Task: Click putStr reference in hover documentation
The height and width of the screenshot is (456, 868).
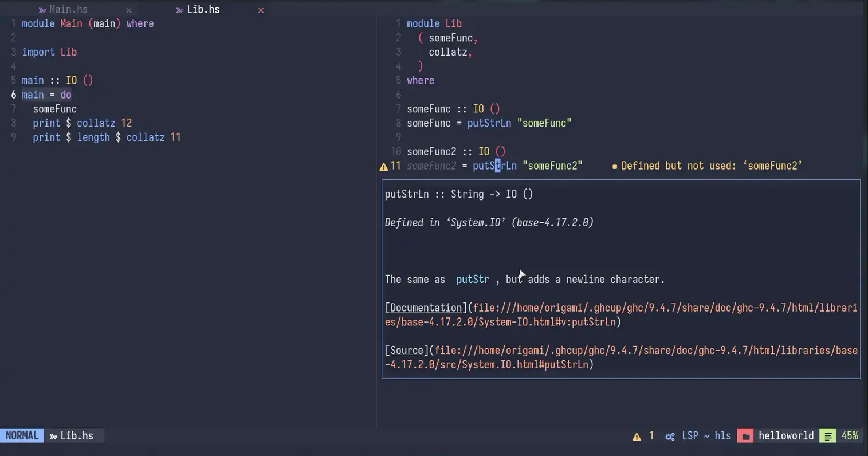Action: [472, 280]
